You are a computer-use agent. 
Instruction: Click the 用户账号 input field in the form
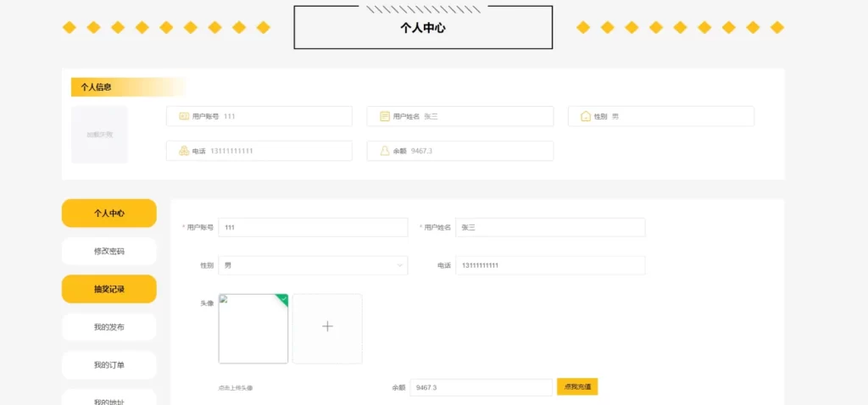(313, 227)
